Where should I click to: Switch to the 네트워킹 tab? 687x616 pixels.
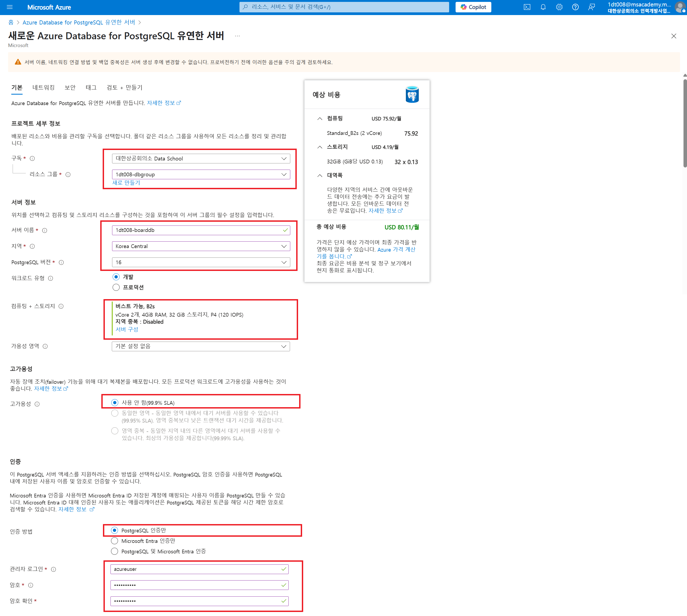pos(43,88)
